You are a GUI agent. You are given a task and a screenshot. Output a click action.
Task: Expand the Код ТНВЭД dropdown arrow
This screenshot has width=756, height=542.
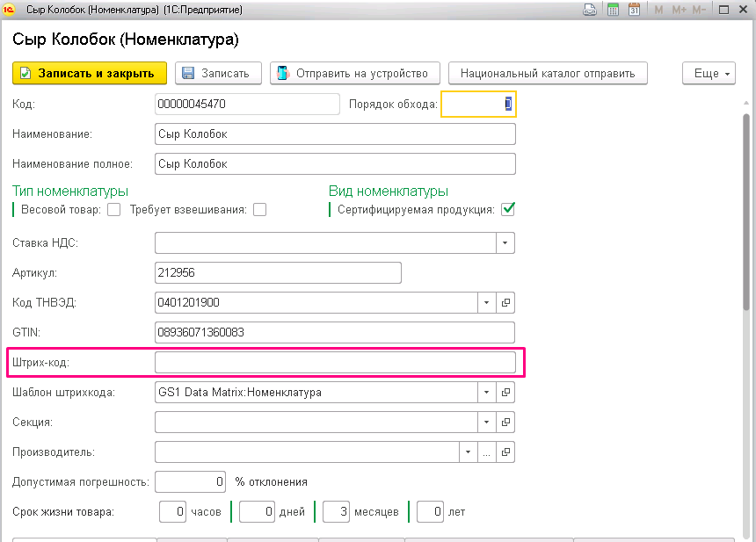tap(486, 302)
